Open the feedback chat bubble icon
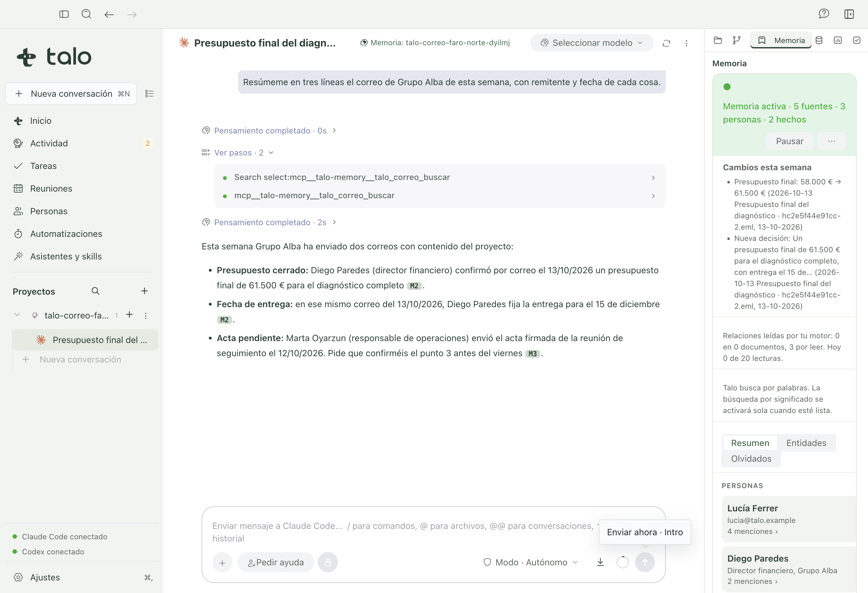Viewport: 868px width, 593px height. point(823,14)
